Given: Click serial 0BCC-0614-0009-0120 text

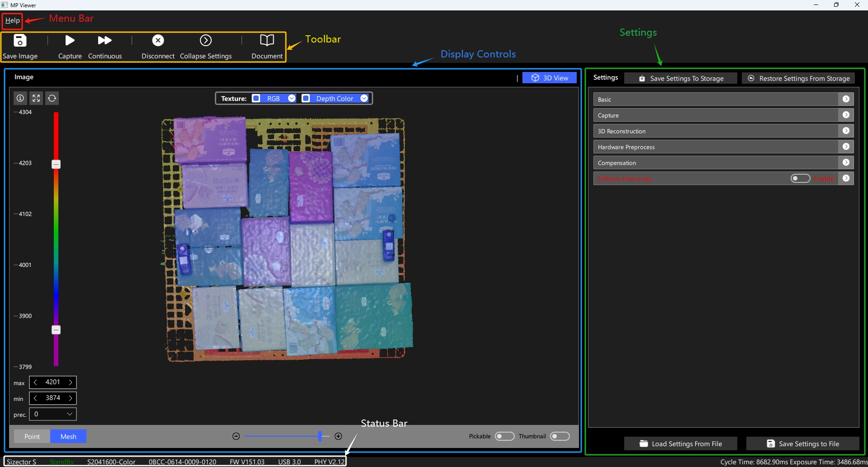Looking at the screenshot, I should point(182,462).
